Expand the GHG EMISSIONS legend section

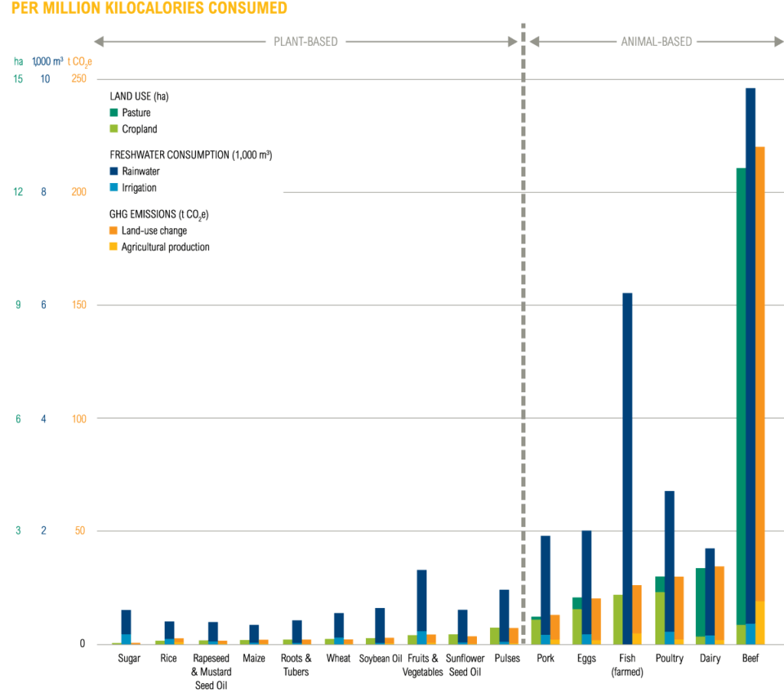coord(158,214)
